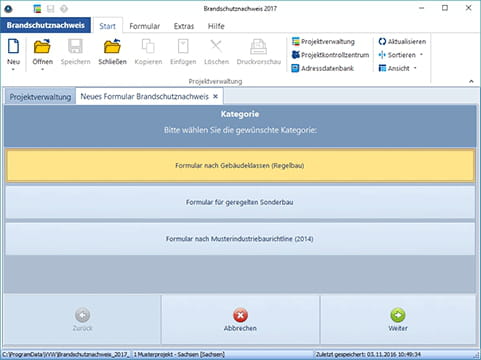This screenshot has width=481, height=360.
Task: Click the Kopieren icon
Action: [148, 46]
